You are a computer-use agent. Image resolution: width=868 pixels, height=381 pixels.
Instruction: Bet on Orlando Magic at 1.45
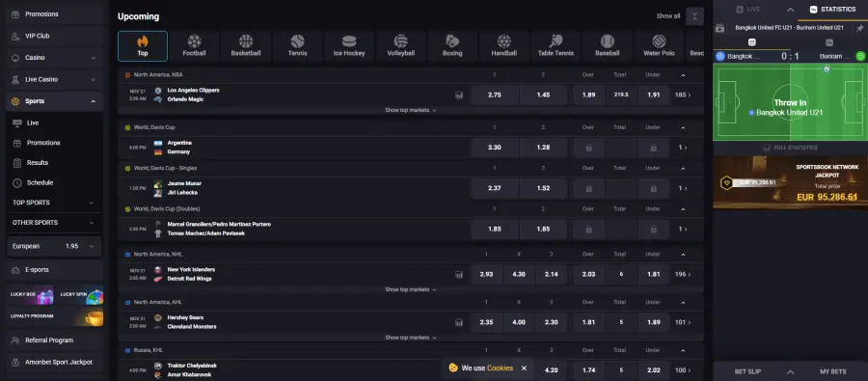(x=543, y=95)
